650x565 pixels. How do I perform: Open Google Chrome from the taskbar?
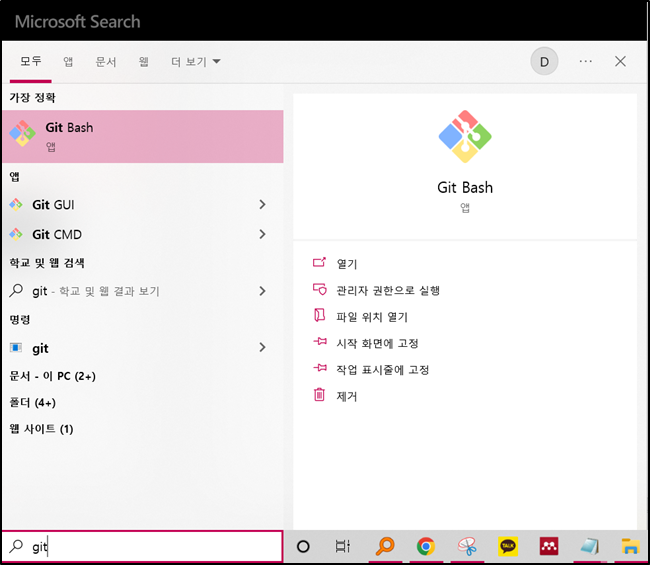[x=426, y=546]
